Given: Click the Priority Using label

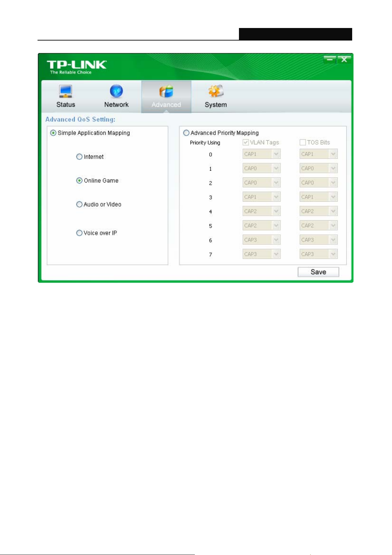Looking at the screenshot, I should pyautogui.click(x=205, y=143).
